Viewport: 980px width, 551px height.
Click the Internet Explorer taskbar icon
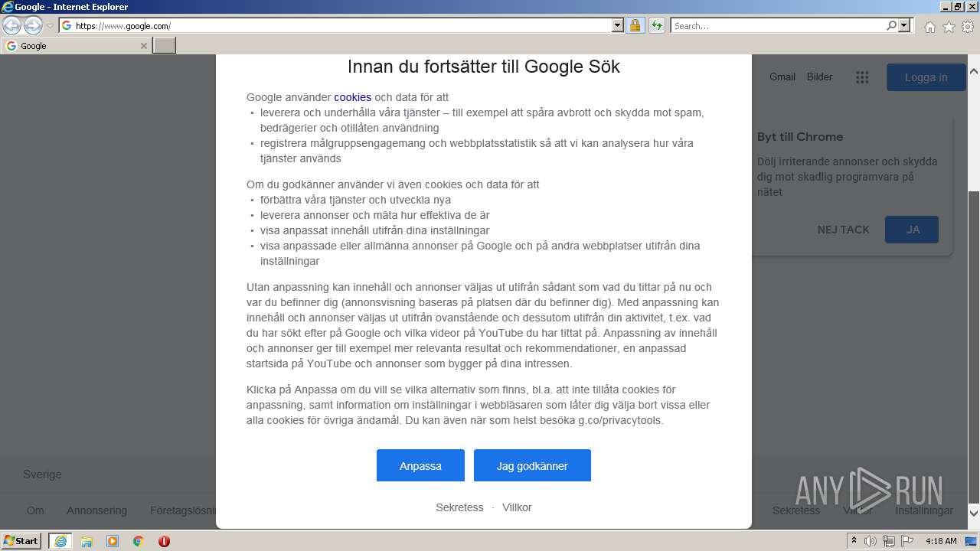[x=60, y=541]
